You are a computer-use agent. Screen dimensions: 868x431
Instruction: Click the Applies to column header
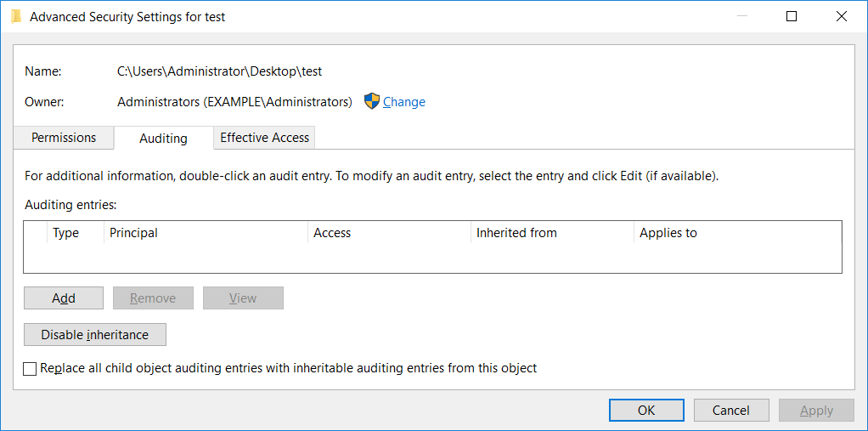pyautogui.click(x=737, y=233)
